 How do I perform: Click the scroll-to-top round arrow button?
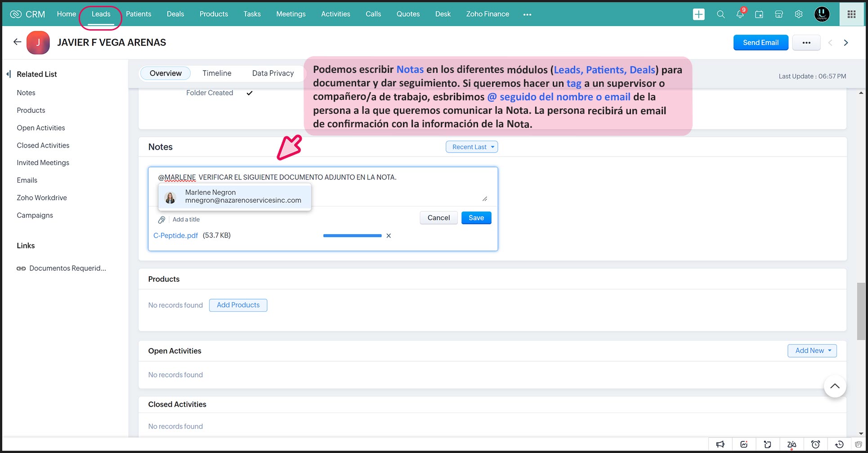click(835, 386)
